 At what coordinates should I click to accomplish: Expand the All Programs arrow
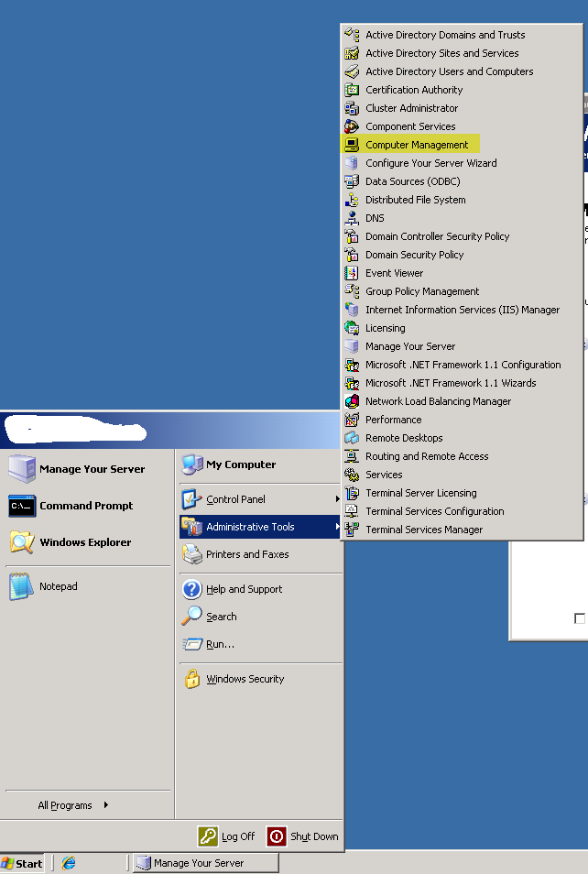point(106,805)
